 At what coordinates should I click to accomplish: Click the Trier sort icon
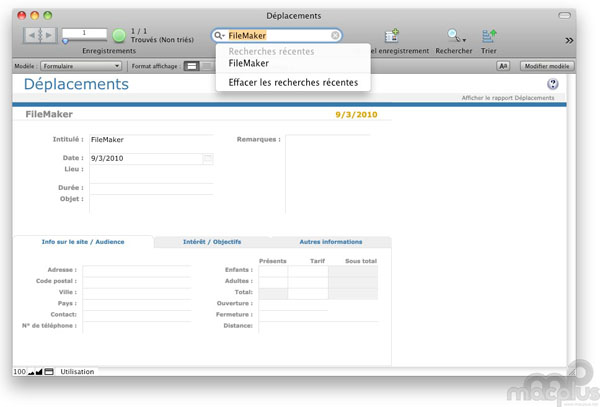point(489,36)
